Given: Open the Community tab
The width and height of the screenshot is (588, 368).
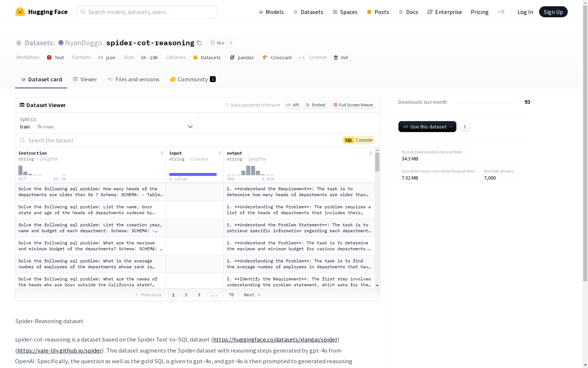Looking at the screenshot, I should [193, 79].
